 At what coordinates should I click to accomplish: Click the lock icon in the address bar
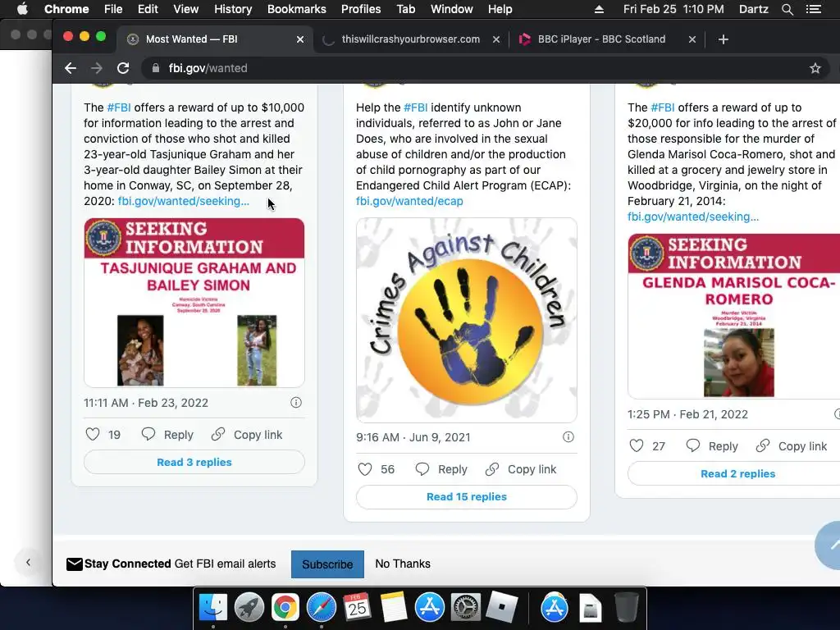(x=156, y=68)
